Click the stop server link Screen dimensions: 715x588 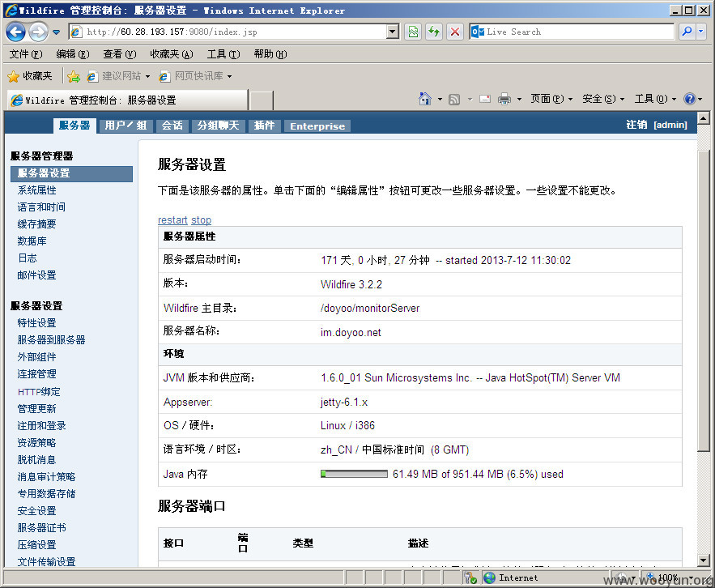pos(201,220)
